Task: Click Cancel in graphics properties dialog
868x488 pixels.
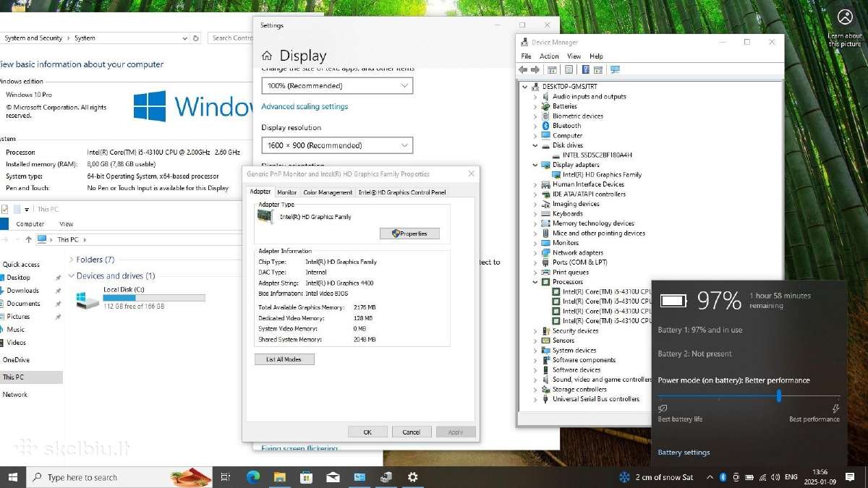Action: (412, 432)
